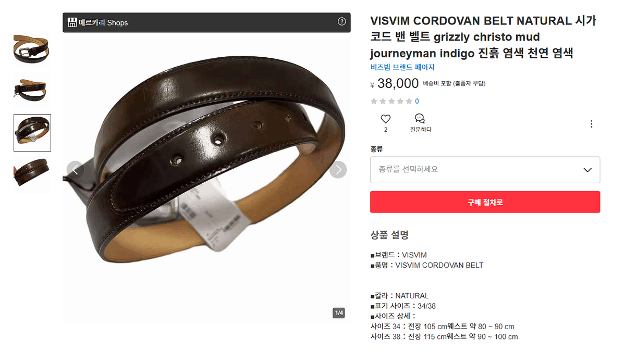Select the second belt thumbnail
Screen dimensions: 625x364
click(x=32, y=91)
